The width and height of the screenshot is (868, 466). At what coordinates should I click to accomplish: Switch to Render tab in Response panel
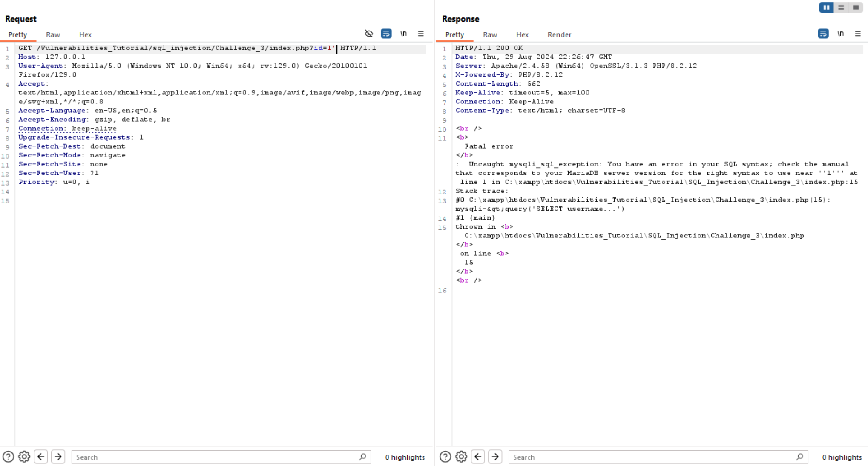(x=559, y=34)
